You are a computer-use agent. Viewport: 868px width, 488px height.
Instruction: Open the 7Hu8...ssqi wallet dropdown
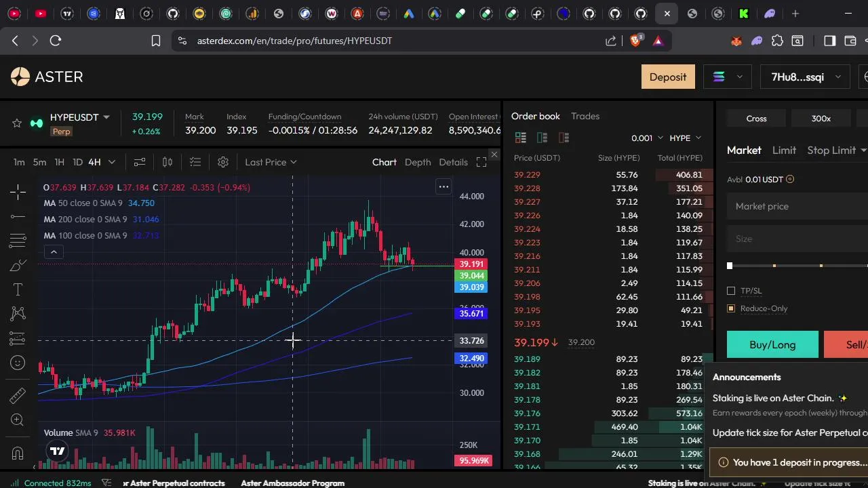pos(805,77)
